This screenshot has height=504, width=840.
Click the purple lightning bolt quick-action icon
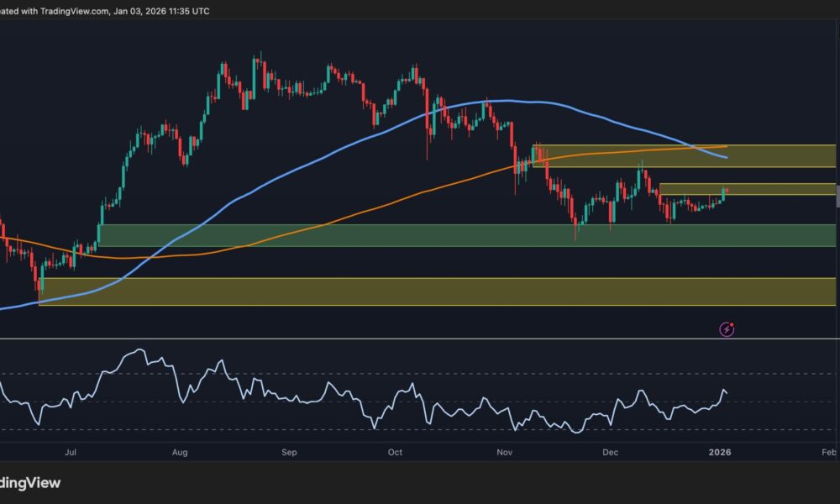coord(726,328)
